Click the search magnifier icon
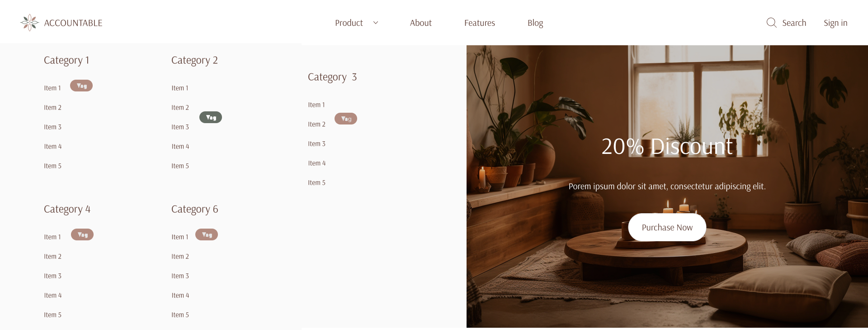The width and height of the screenshot is (868, 330). [771, 23]
